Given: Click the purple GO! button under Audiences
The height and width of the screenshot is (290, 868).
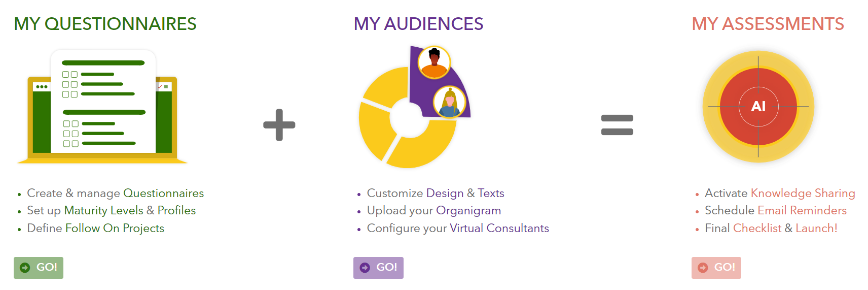Looking at the screenshot, I should [x=378, y=268].
